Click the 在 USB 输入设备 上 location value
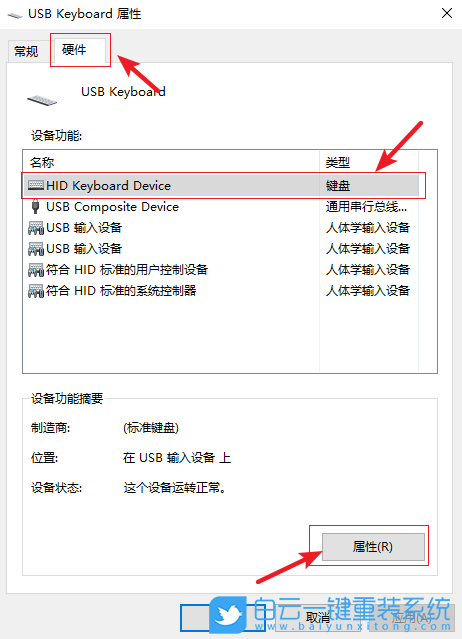462x639 pixels. click(x=177, y=458)
